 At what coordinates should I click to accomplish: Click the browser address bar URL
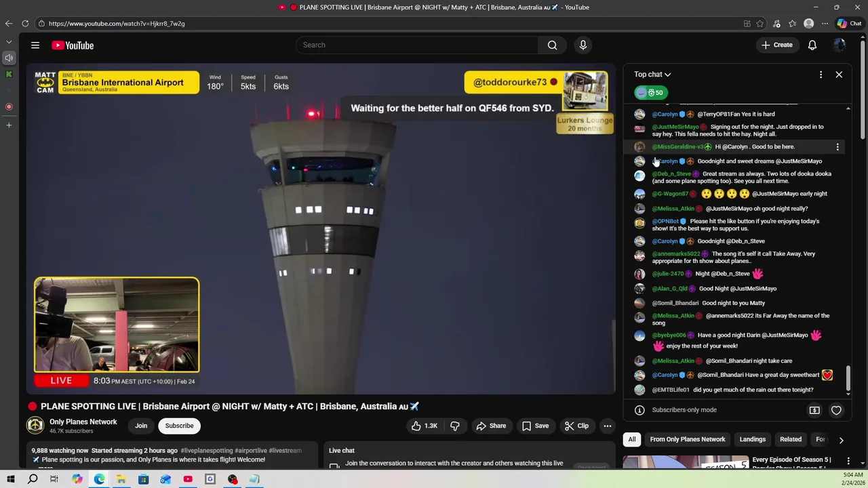117,24
